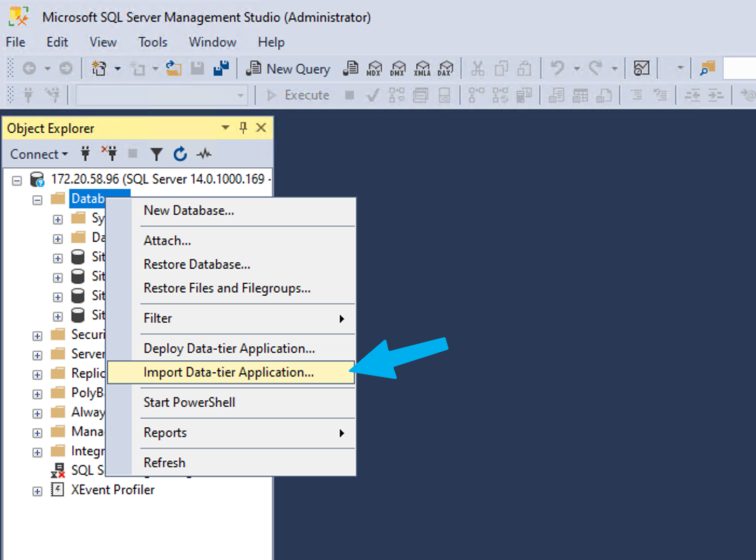Click the Save All disks icon
The height and width of the screenshot is (560, 756).
[221, 69]
